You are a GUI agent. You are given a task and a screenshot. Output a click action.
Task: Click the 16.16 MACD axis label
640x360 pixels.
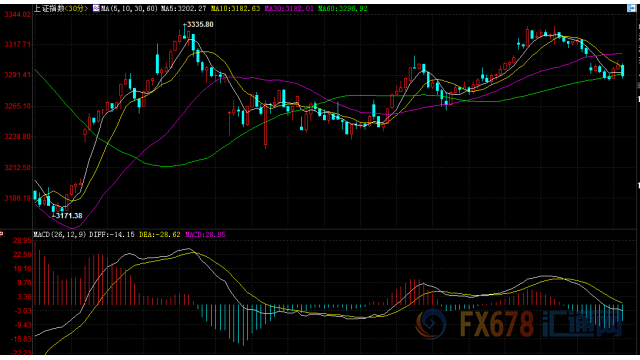point(22,269)
